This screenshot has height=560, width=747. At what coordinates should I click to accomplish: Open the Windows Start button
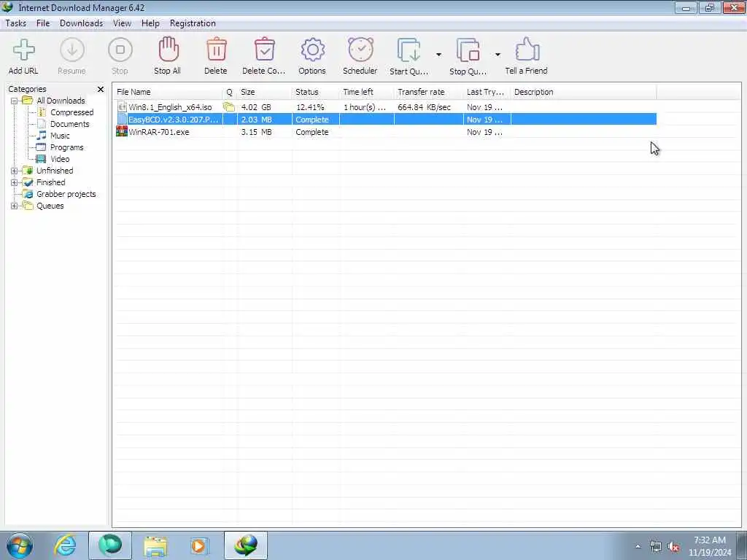pos(20,545)
